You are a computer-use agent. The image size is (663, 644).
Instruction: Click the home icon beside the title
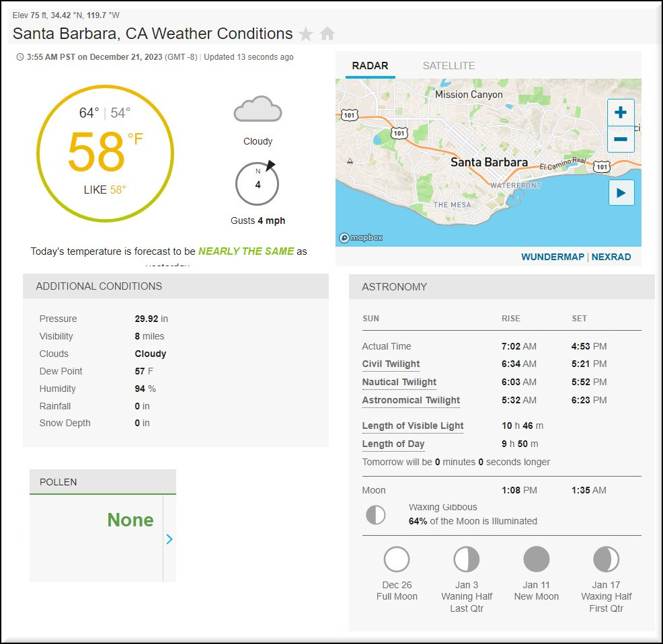(327, 34)
